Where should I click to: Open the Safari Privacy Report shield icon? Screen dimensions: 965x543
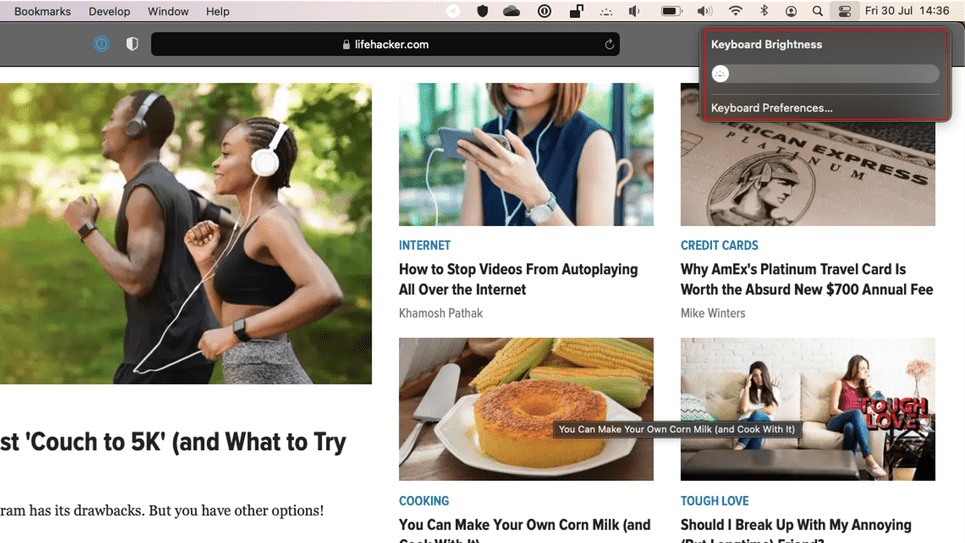tap(132, 44)
